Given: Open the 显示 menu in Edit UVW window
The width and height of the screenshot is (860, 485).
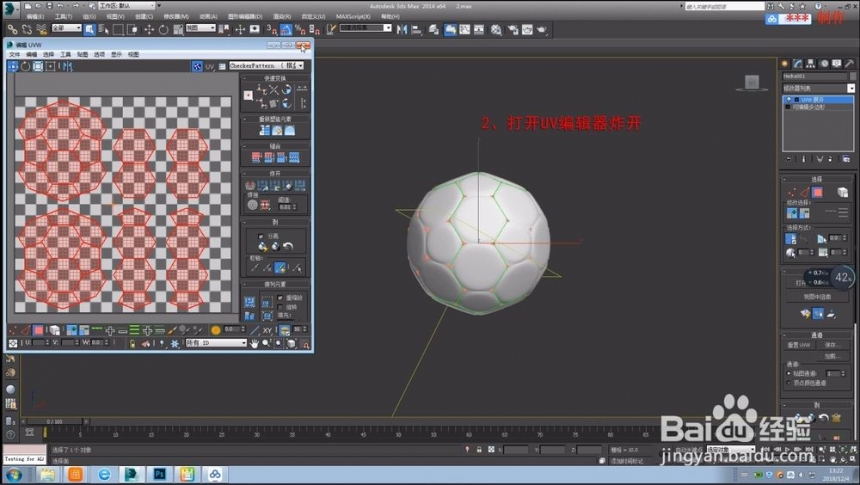Looking at the screenshot, I should pos(116,54).
